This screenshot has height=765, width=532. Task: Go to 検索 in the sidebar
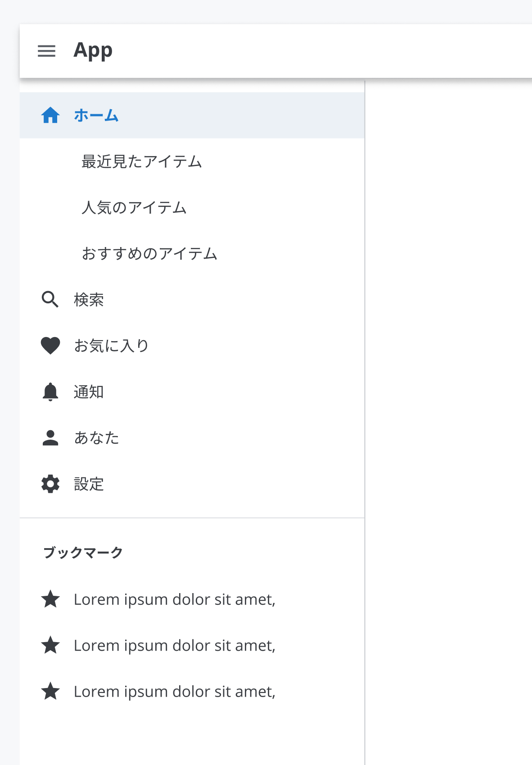[x=89, y=300]
